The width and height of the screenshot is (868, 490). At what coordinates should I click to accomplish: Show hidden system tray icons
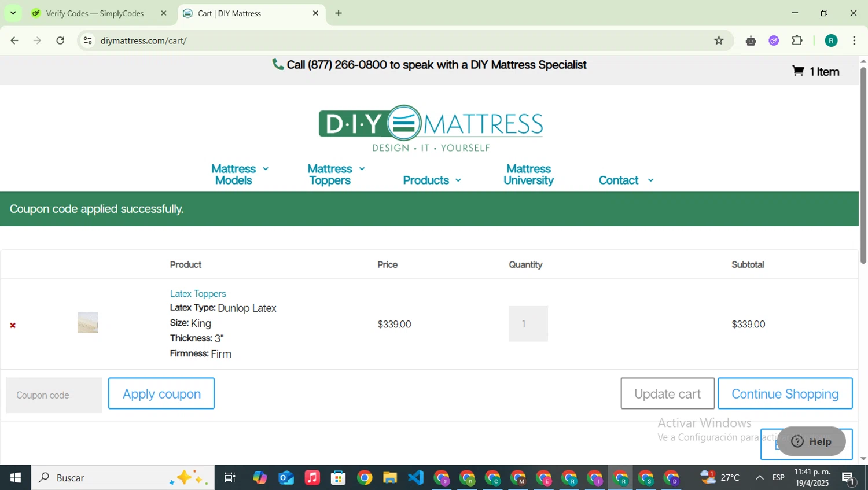(x=759, y=478)
